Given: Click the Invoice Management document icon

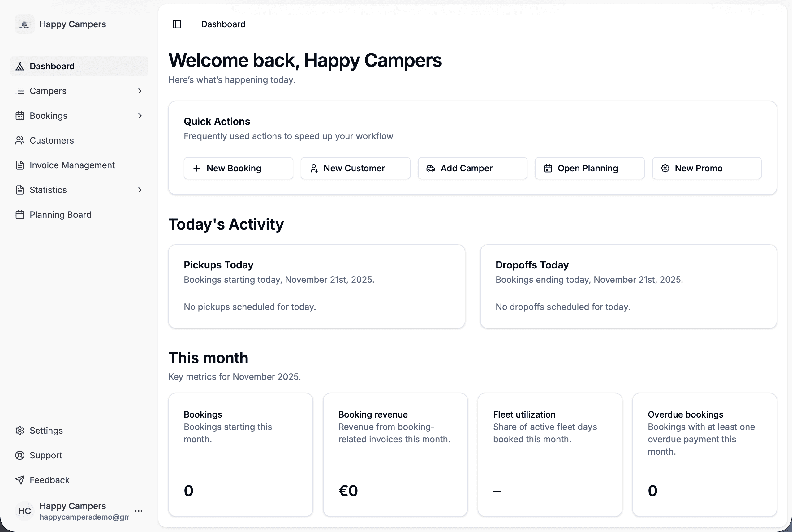Looking at the screenshot, I should pos(20,165).
